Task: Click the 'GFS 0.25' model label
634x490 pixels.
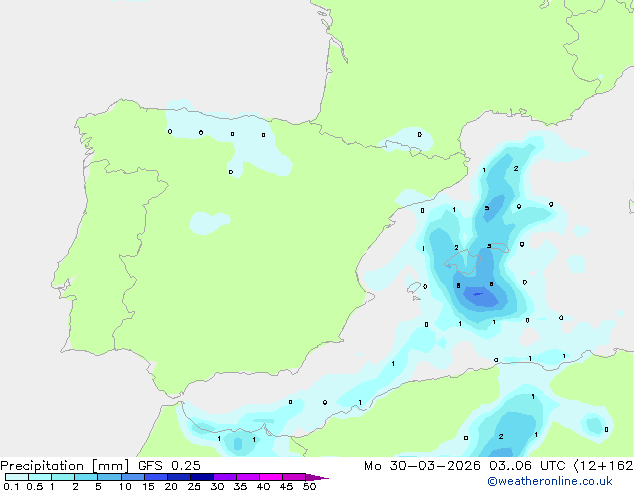Action: coord(169,466)
